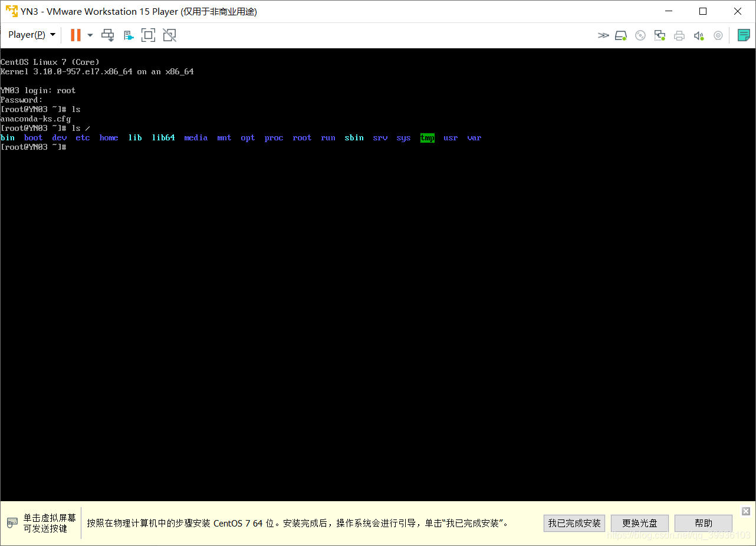
Task: Click the 'media' directory name
Action: tap(196, 137)
